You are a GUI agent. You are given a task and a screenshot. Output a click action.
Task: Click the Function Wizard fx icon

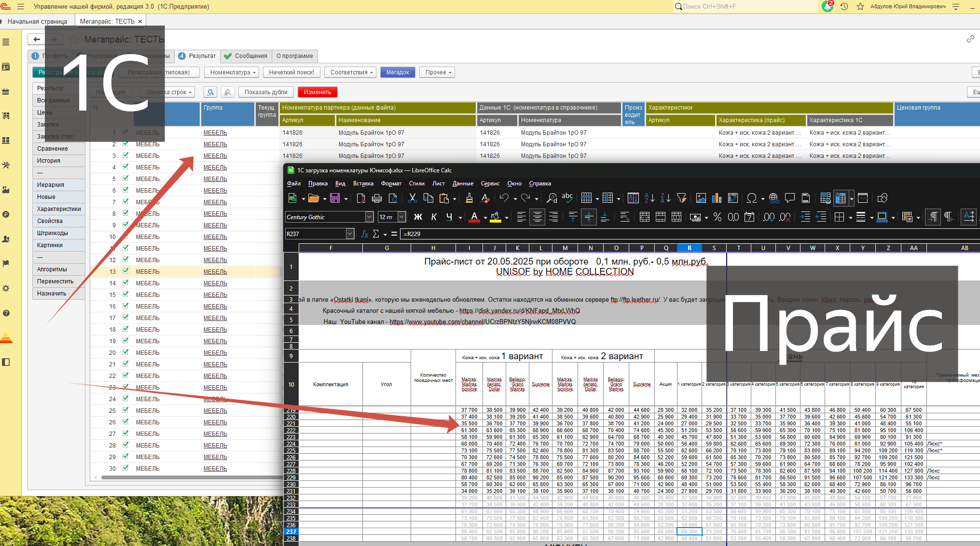point(364,234)
